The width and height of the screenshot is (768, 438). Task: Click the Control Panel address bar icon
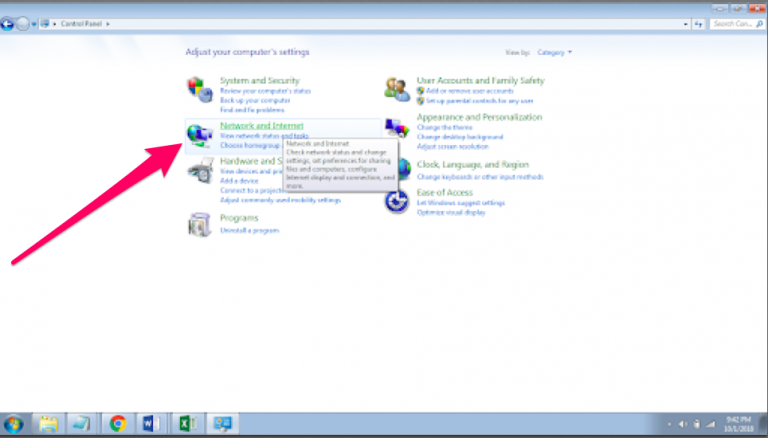(45, 24)
